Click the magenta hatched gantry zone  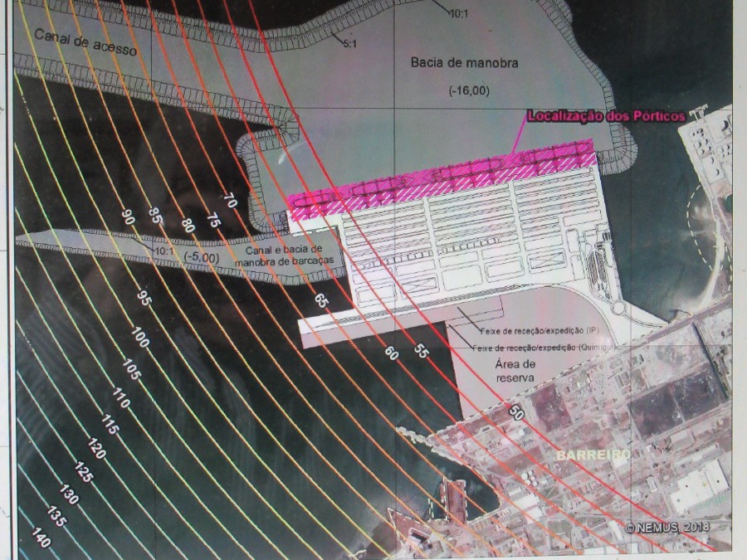click(443, 178)
